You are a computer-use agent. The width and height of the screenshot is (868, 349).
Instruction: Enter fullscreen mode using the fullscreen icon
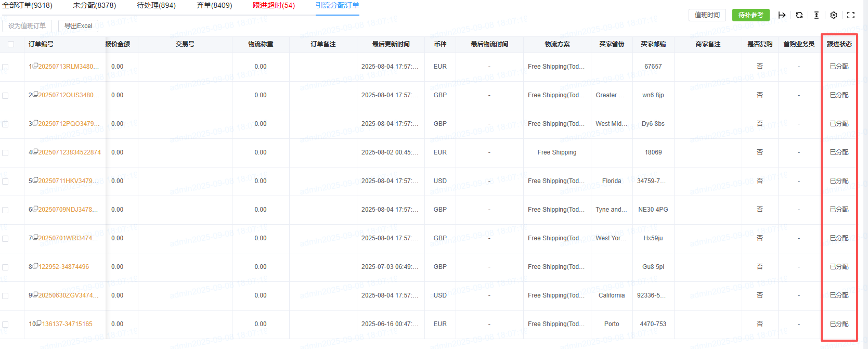point(851,15)
